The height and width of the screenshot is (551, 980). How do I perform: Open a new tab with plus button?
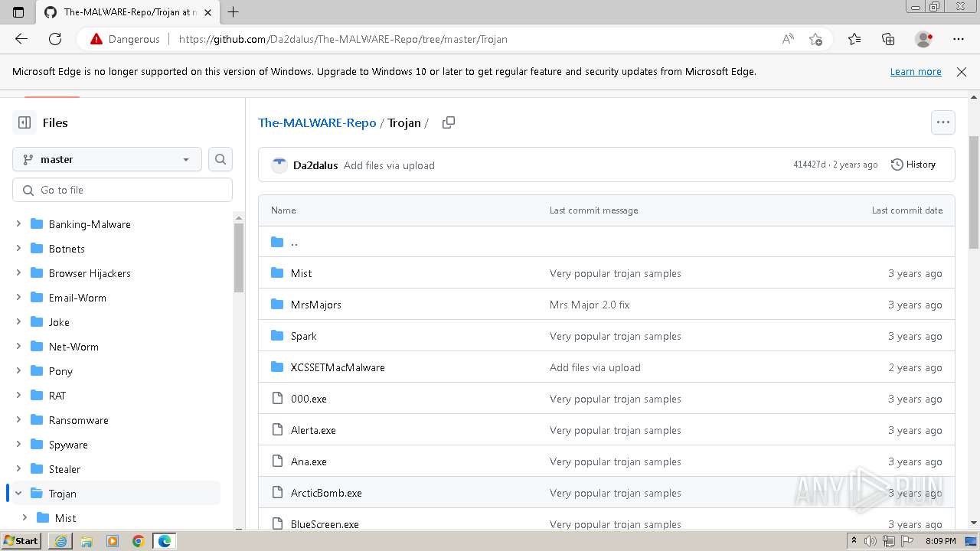(x=234, y=11)
